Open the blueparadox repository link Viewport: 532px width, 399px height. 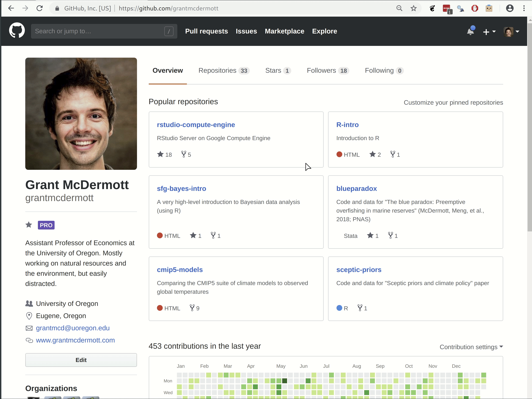click(356, 189)
